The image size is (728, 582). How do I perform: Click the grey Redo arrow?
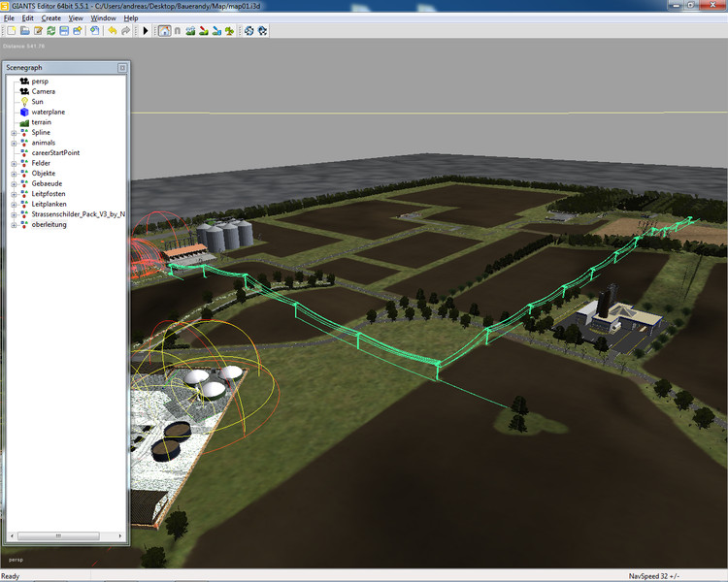(x=125, y=31)
